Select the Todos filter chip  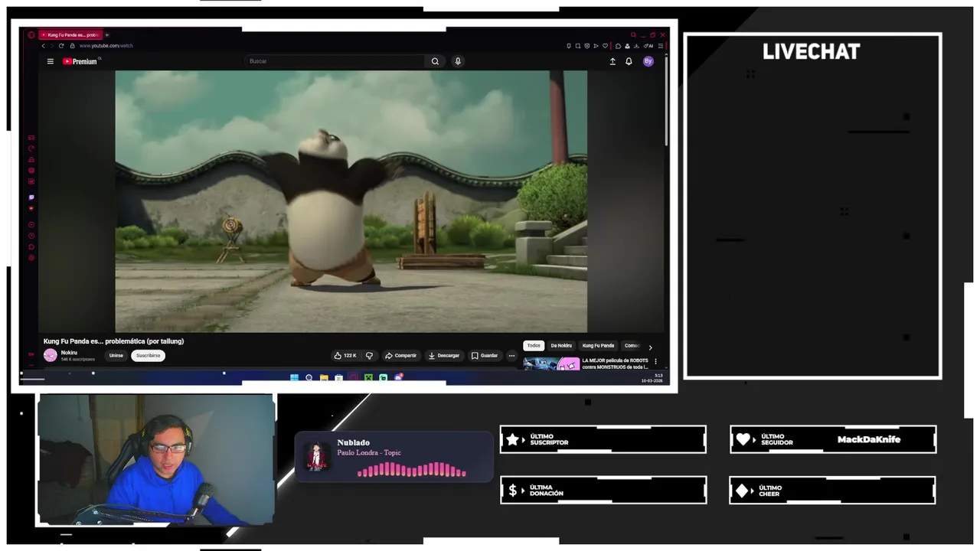pos(534,346)
